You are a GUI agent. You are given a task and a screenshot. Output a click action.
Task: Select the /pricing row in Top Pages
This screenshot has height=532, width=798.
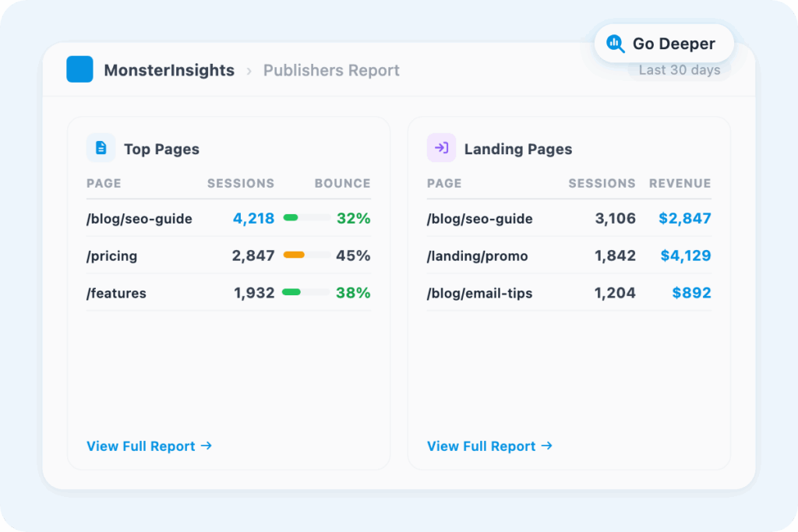coord(113,255)
